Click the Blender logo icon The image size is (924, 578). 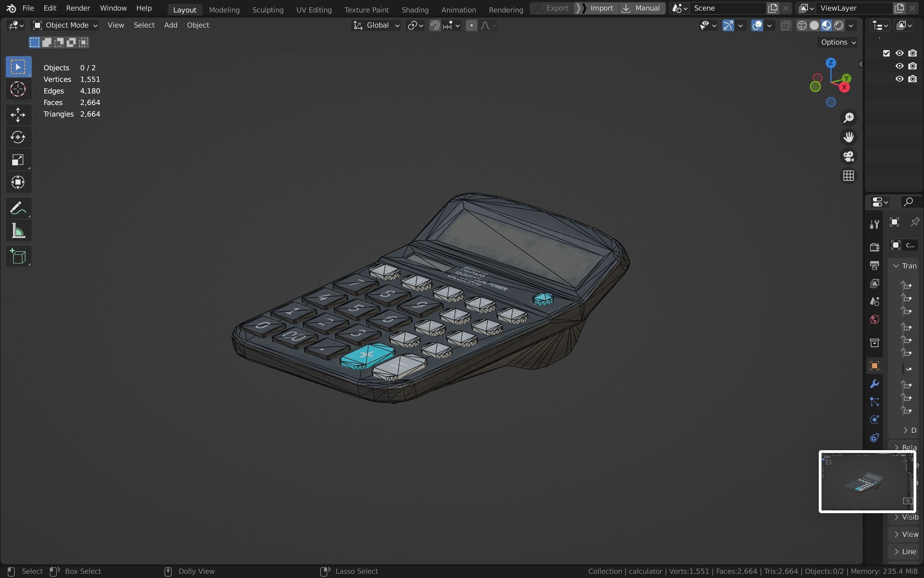(x=11, y=8)
